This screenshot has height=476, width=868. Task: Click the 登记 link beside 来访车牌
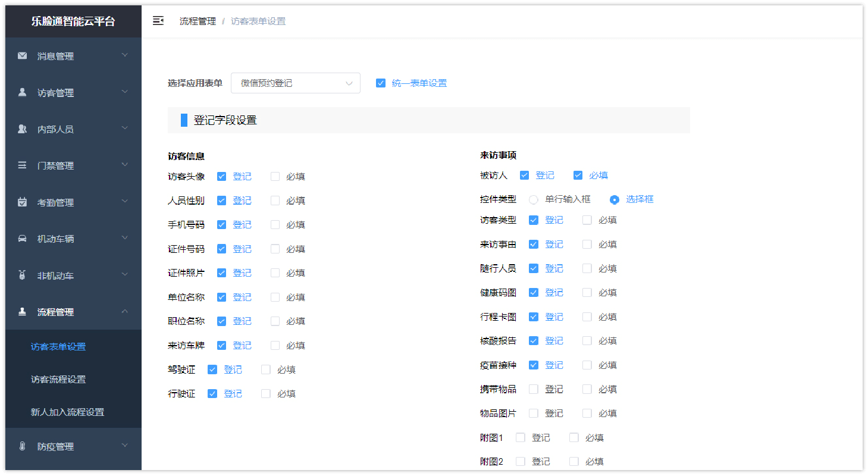pos(243,345)
